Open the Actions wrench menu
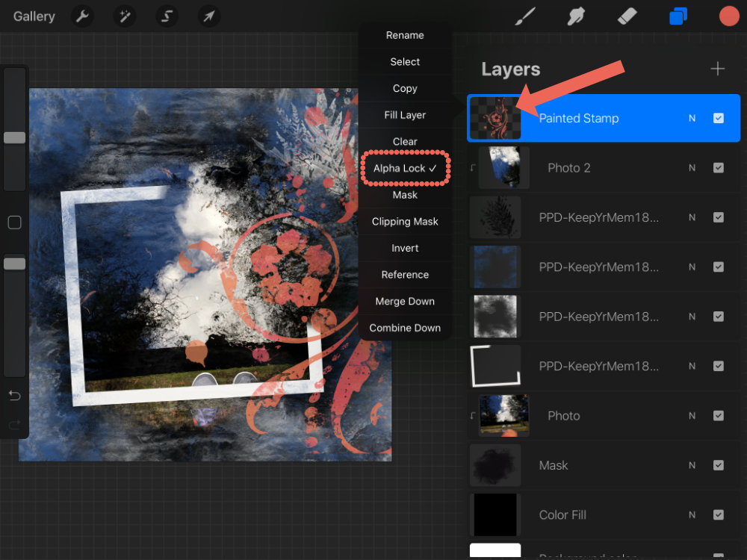 pos(82,16)
